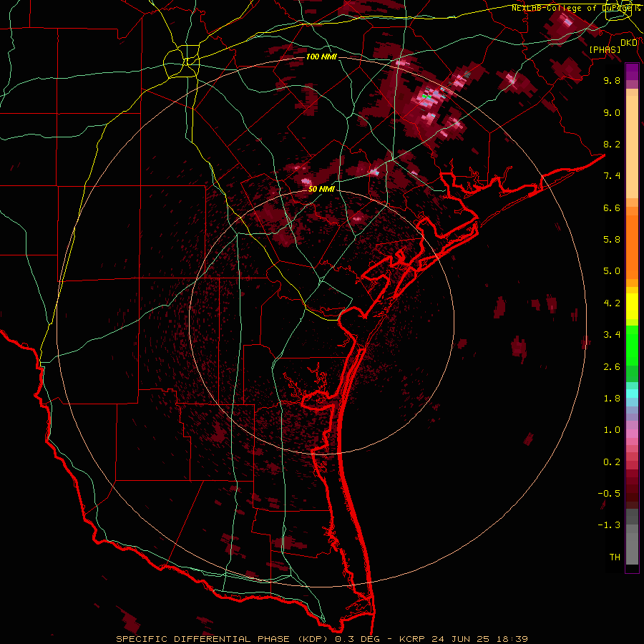This screenshot has height=644, width=644.
Task: Click the [PHAS] label above the color scale
Action: tap(605, 49)
